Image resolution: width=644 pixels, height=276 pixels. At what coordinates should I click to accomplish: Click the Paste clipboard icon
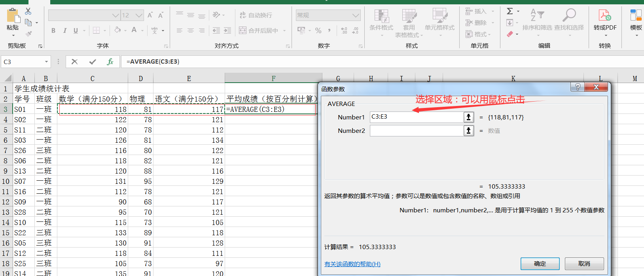point(13,16)
